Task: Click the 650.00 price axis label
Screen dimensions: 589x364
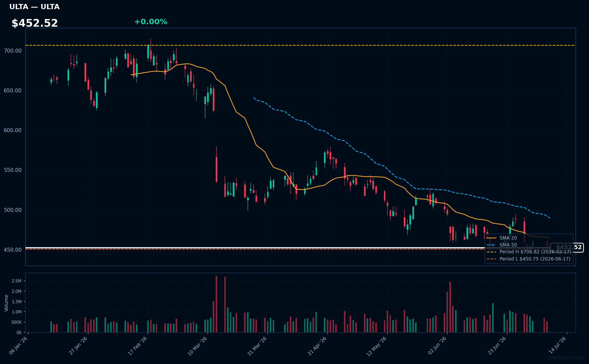Action: pyautogui.click(x=13, y=91)
